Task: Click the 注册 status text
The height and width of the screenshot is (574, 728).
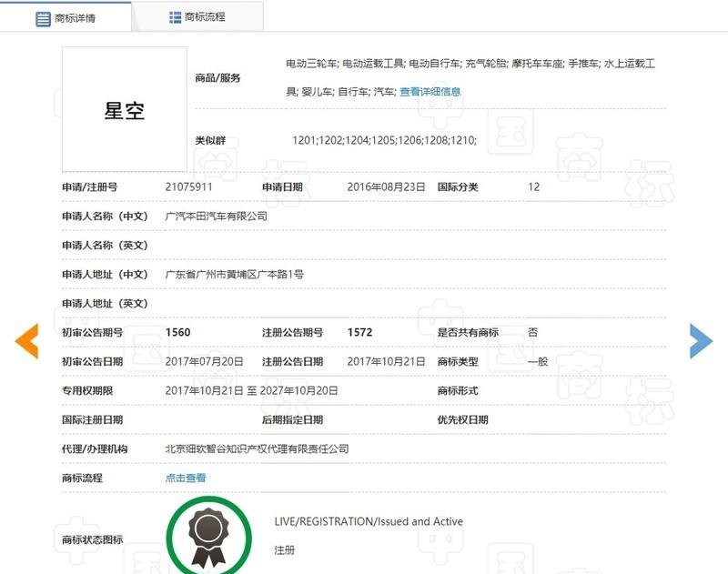Action: [285, 550]
